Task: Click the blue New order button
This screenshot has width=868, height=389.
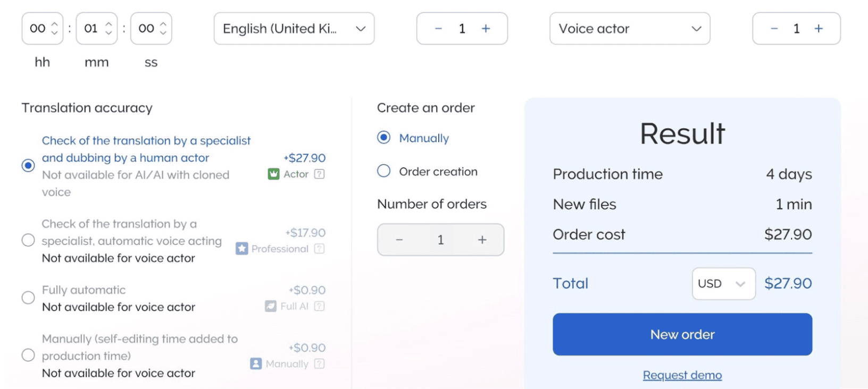Action: click(x=682, y=334)
